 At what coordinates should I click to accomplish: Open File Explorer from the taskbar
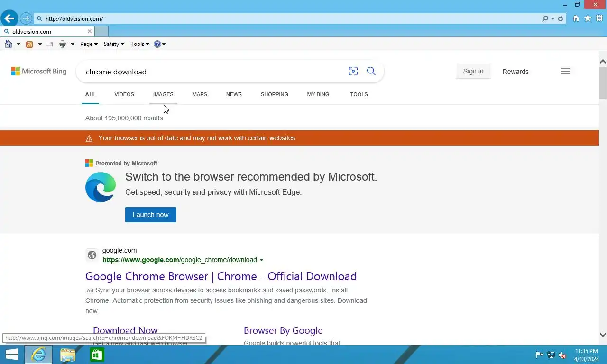pos(68,355)
